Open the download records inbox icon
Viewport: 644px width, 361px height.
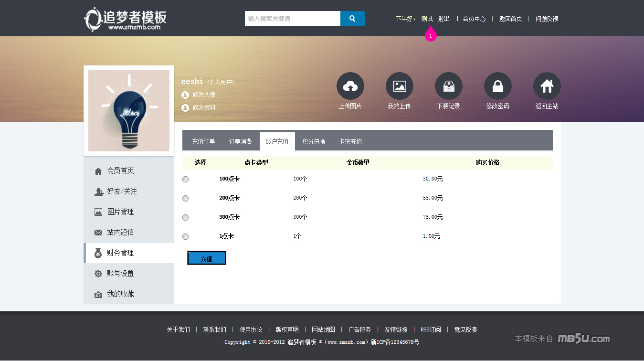pyautogui.click(x=448, y=86)
